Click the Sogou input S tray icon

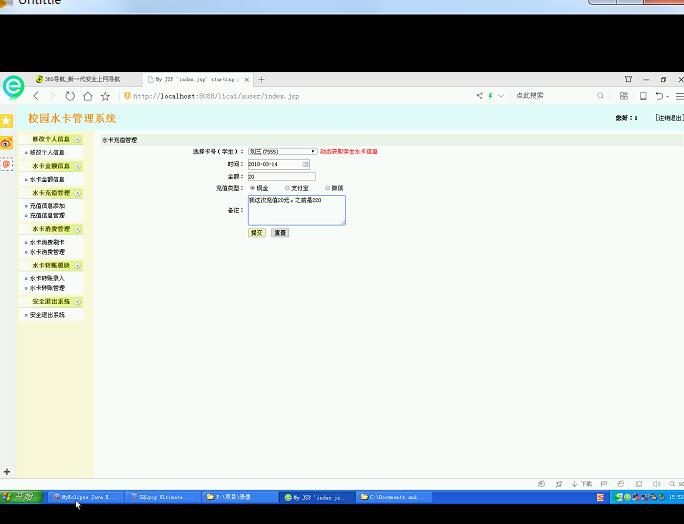601,497
